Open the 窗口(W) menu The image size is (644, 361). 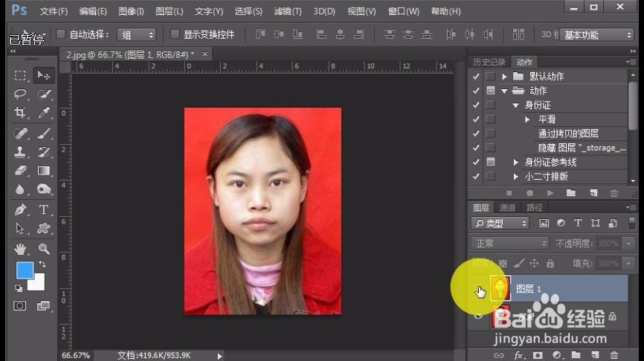click(x=404, y=11)
